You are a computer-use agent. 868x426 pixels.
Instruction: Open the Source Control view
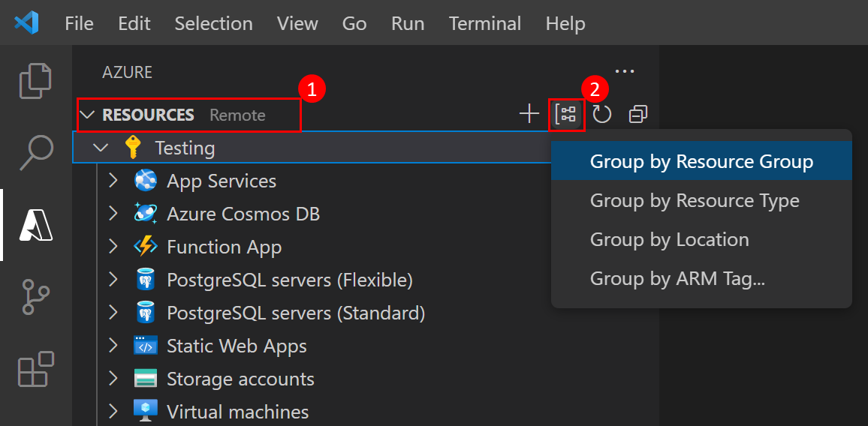pos(35,298)
